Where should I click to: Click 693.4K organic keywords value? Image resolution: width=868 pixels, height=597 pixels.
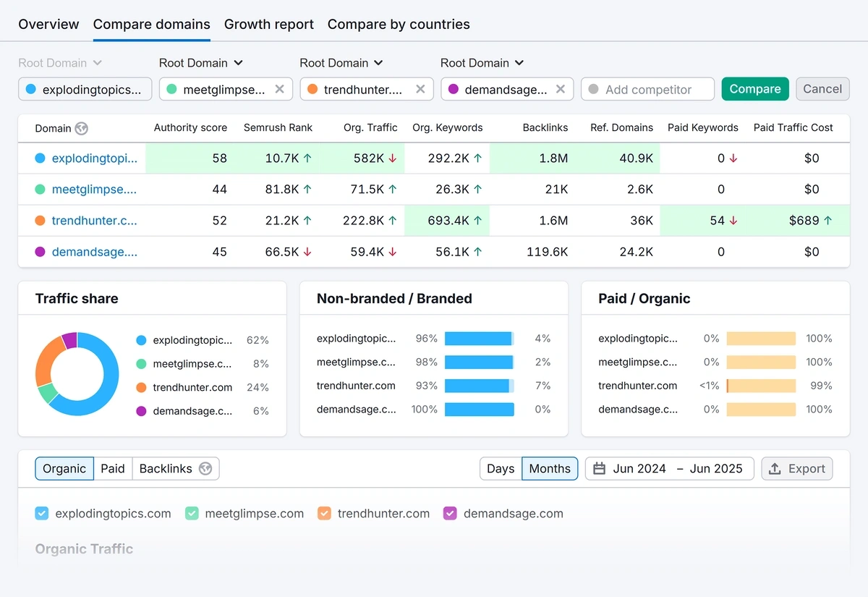point(448,221)
